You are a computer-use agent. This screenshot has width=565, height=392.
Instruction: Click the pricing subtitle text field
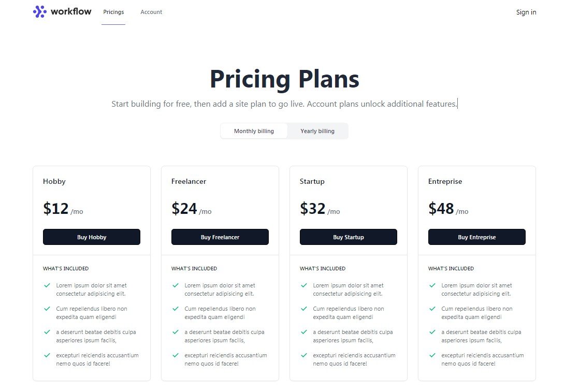284,104
